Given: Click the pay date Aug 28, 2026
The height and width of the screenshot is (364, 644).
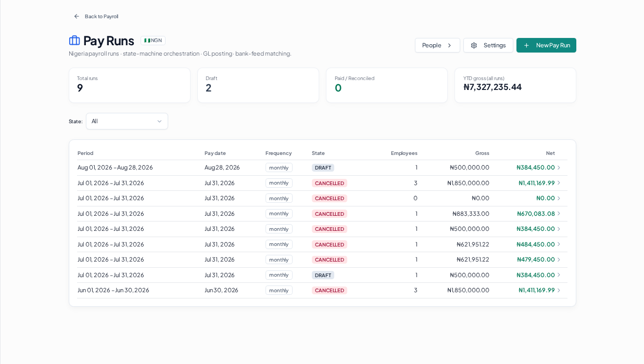Looking at the screenshot, I should [222, 167].
